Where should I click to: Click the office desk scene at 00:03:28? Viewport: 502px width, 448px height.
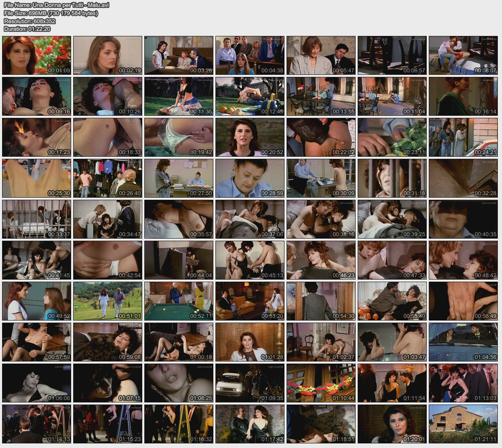pyautogui.click(x=179, y=55)
